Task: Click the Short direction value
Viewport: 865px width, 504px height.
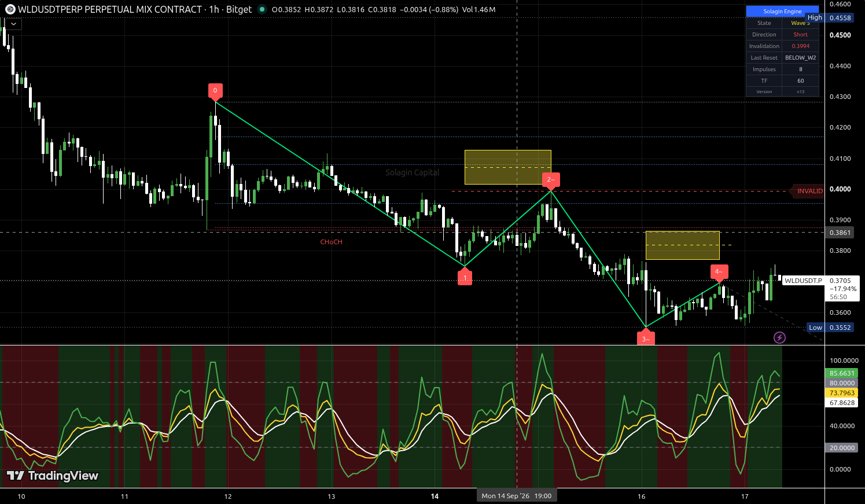Action: tap(800, 35)
